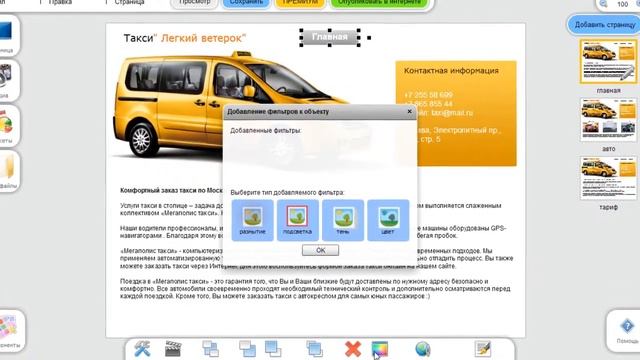640x360 pixels.
Task: Delete the object with the red cross
Action: (353, 349)
